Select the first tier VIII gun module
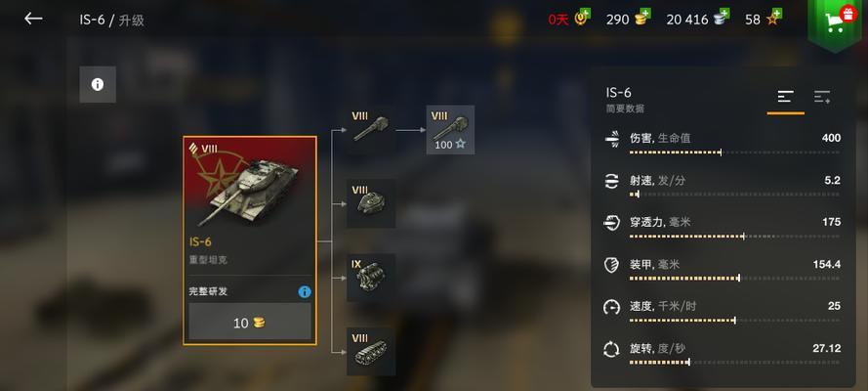Viewport: 868px width, 391px height. pos(371,129)
